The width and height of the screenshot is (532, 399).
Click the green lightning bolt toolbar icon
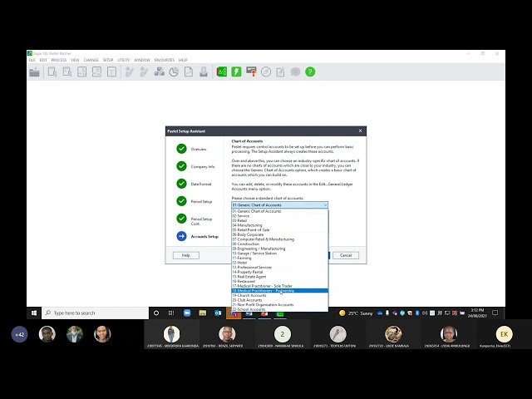click(236, 72)
